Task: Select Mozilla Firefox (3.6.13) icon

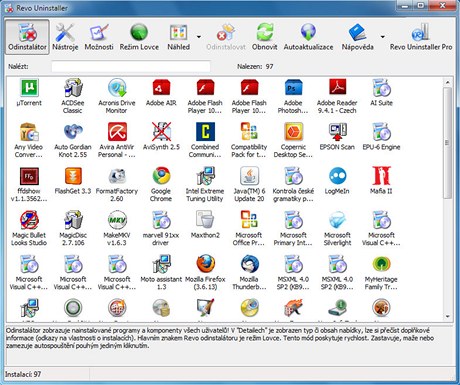Action: [205, 264]
